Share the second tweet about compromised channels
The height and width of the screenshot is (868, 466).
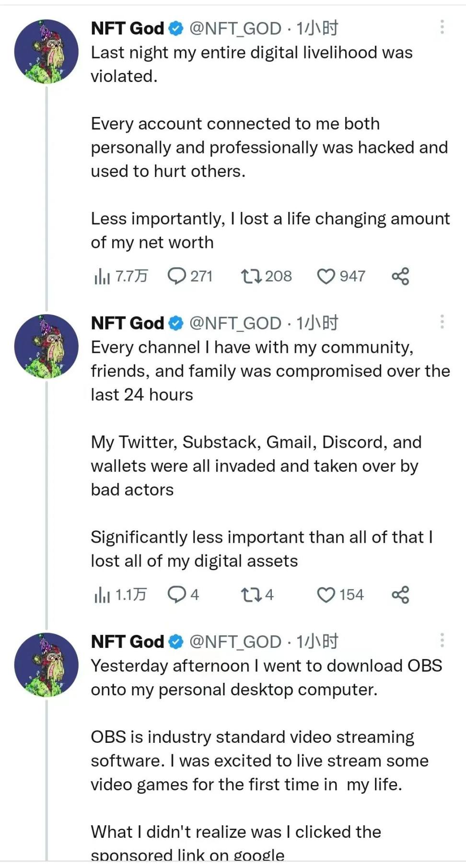click(x=400, y=595)
